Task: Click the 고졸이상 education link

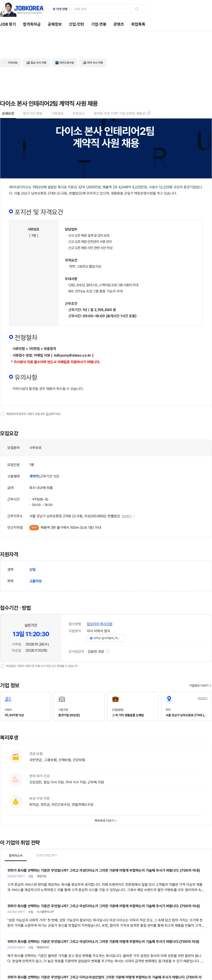Action: coord(35,581)
